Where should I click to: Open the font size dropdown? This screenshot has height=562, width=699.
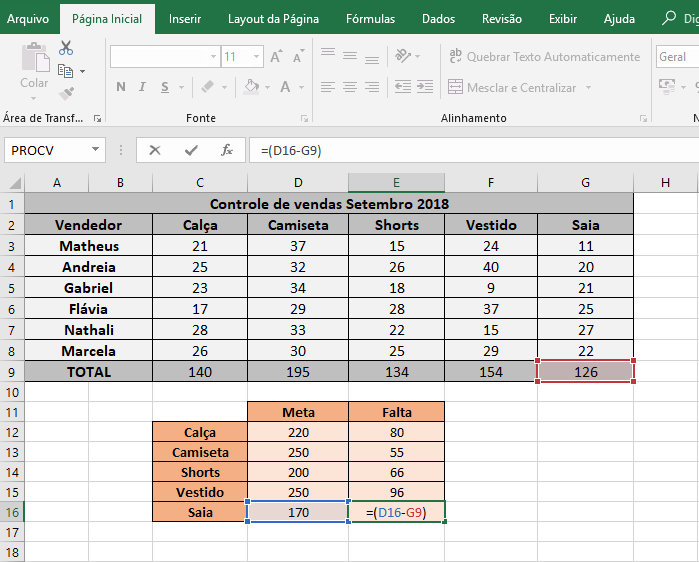coord(257,57)
